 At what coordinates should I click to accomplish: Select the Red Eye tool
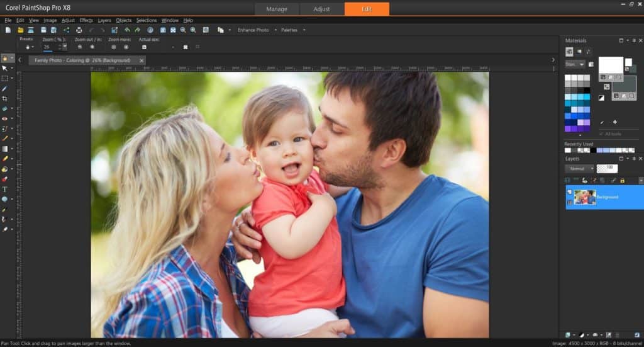pos(4,118)
